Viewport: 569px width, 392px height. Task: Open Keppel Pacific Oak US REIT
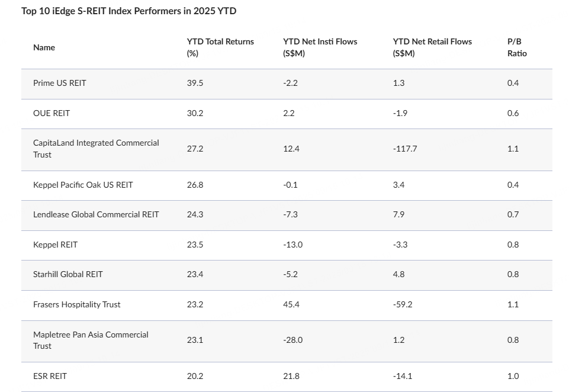click(x=83, y=185)
